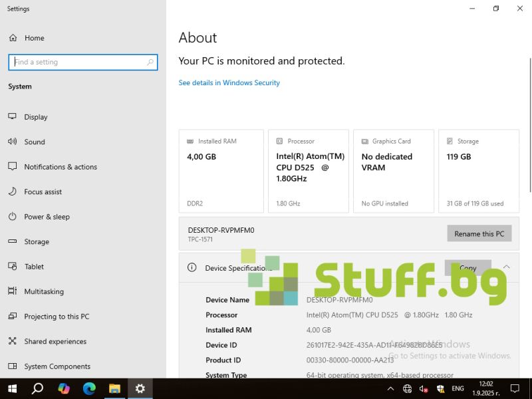Open See details in Windows Security link
The width and height of the screenshot is (532, 399).
[229, 83]
